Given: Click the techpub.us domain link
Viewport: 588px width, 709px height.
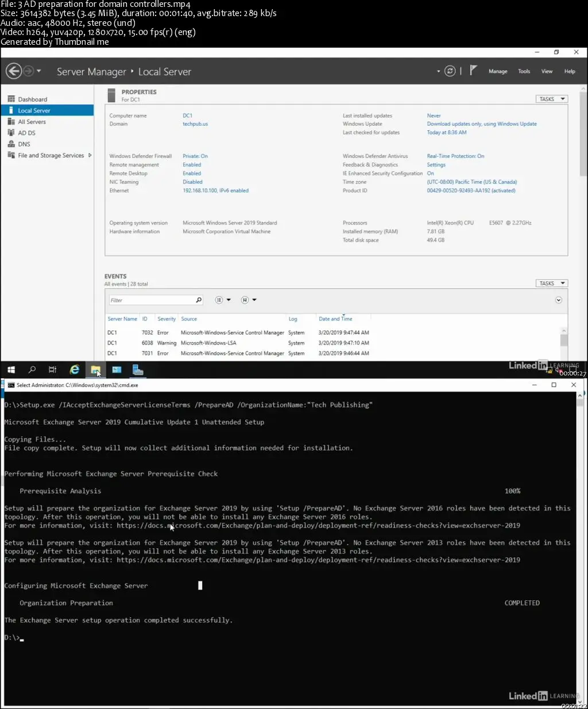Looking at the screenshot, I should 195,123.
